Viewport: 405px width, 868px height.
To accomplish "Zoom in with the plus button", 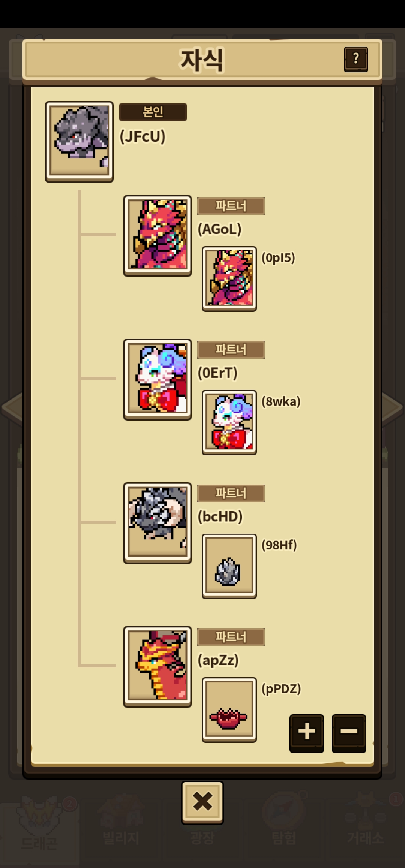I will pyautogui.click(x=306, y=733).
